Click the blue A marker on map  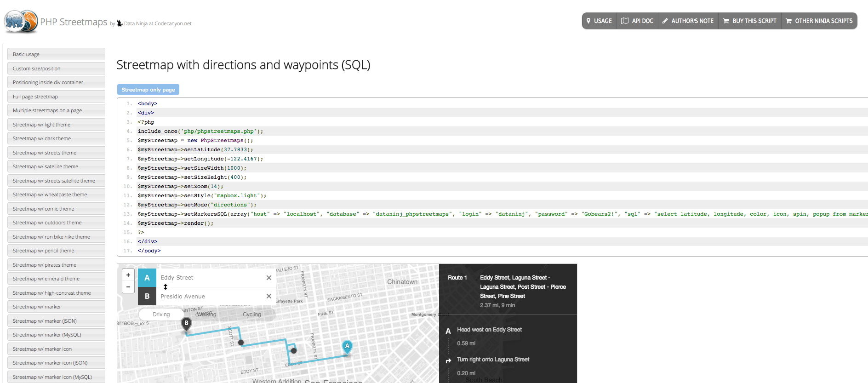pos(347,346)
